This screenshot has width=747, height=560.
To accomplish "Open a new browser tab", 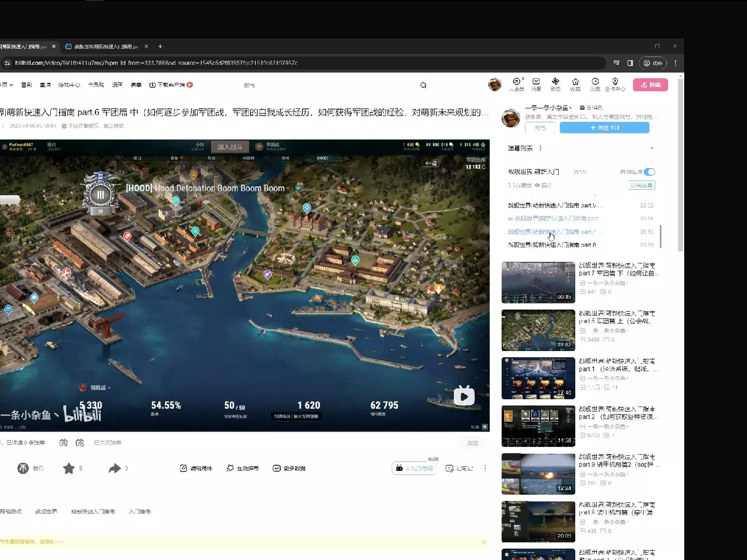I will tap(160, 46).
